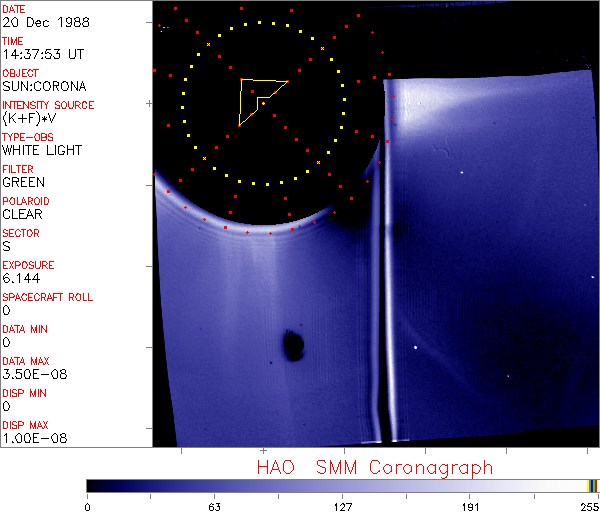Click the data max value "3.50E-08"
The image size is (600, 512).
(x=32, y=374)
